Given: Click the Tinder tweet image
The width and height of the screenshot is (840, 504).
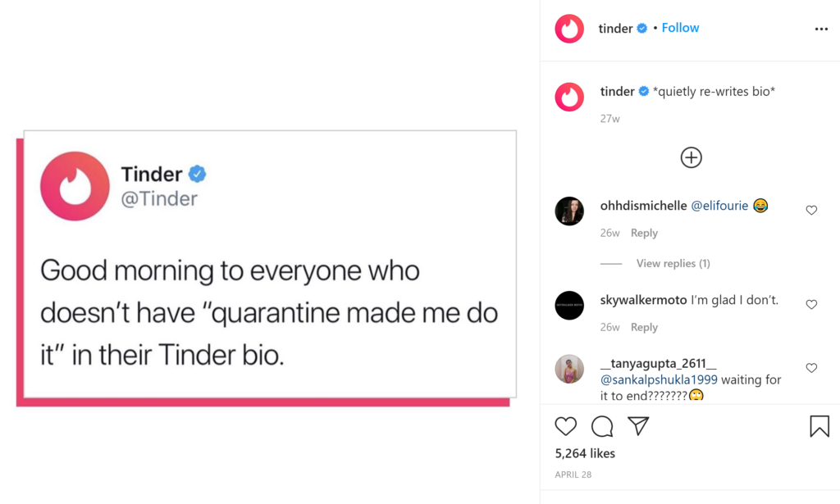Looking at the screenshot, I should tap(267, 267).
